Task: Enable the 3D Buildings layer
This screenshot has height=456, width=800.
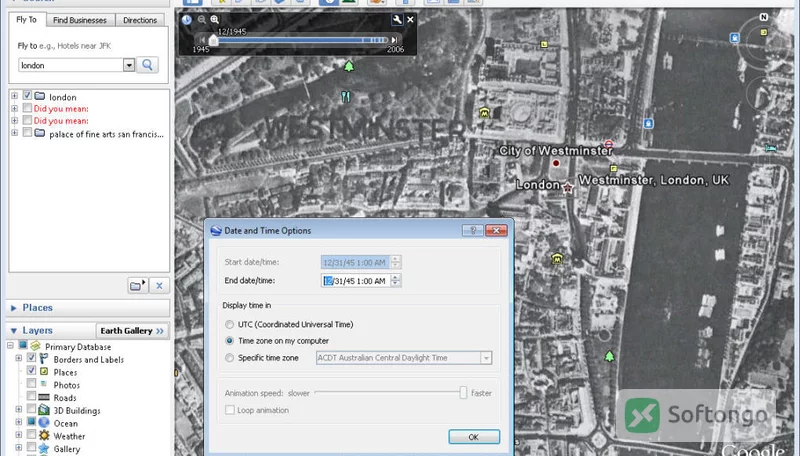Action: click(31, 409)
